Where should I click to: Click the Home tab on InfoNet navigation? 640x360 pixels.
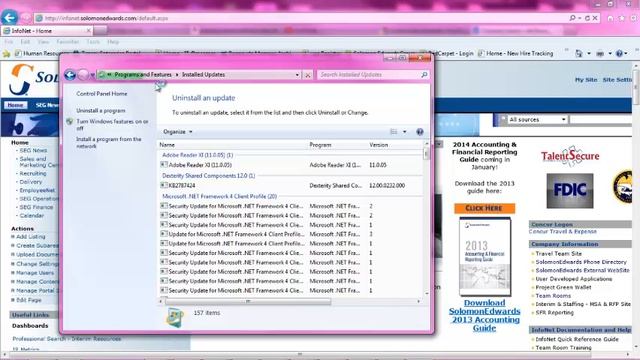click(16, 105)
